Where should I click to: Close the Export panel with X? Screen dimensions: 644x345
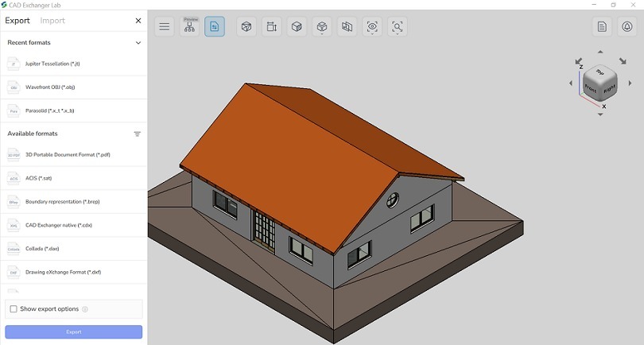(138, 21)
